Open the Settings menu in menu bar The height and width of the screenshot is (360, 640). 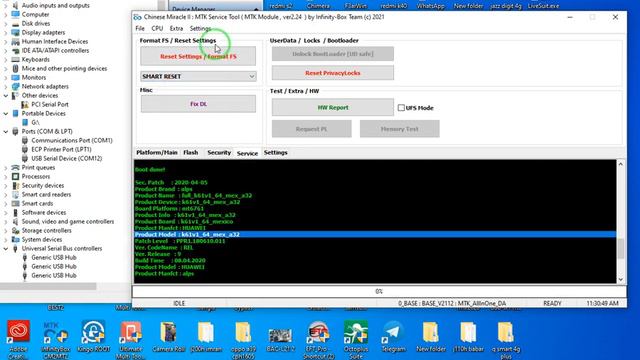click(200, 29)
